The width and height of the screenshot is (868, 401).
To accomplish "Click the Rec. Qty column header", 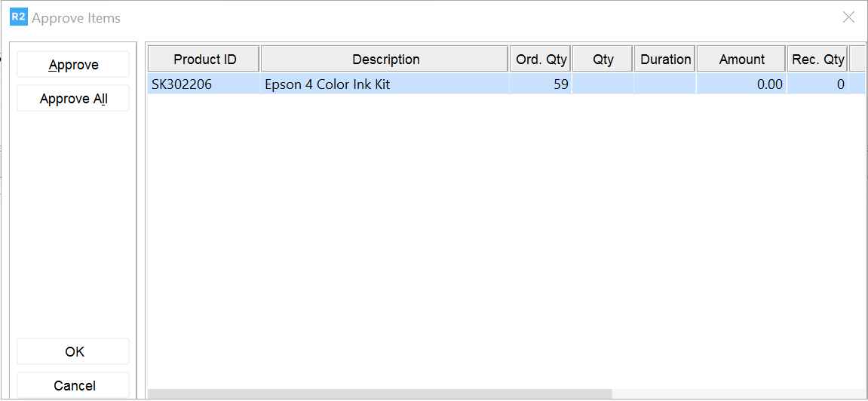I will coord(817,60).
